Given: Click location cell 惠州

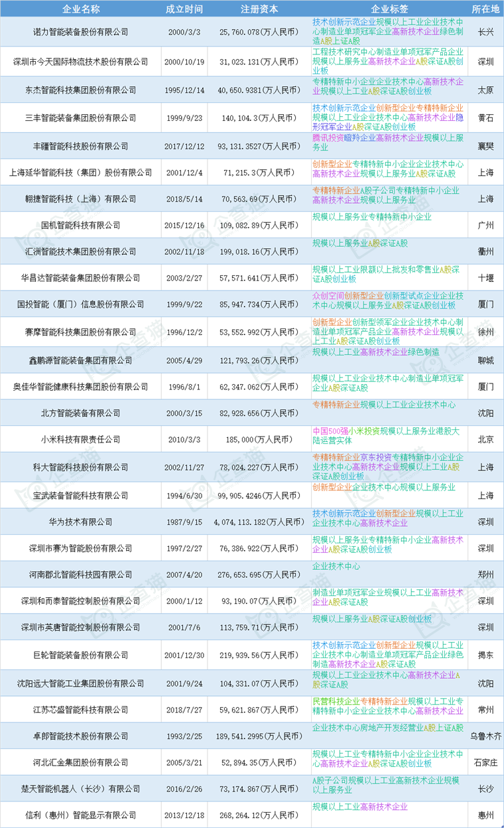Looking at the screenshot, I should (x=485, y=815).
